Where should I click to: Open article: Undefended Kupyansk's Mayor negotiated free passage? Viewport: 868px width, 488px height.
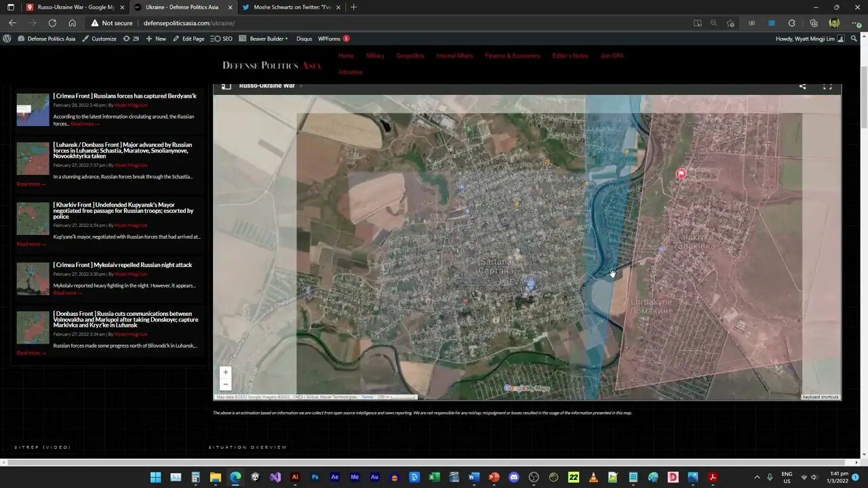click(x=123, y=211)
